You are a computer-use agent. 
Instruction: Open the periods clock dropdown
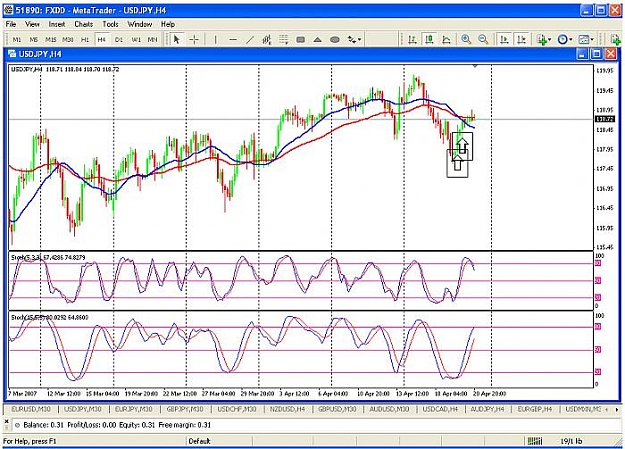[565, 39]
